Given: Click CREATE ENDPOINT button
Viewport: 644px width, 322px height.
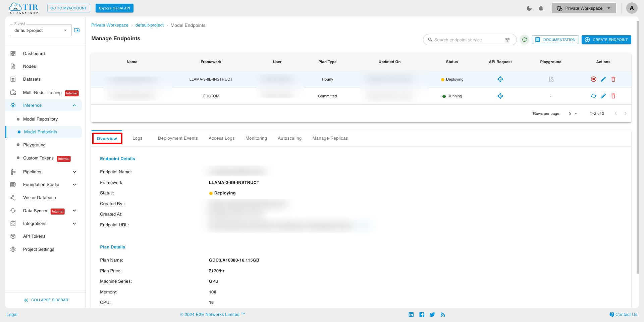Looking at the screenshot, I should pos(606,40).
